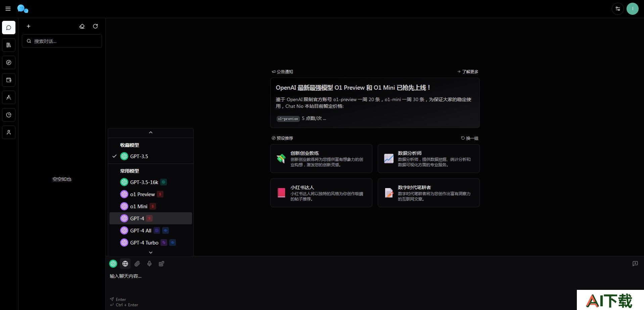Click the 了解更多 link
The width and height of the screenshot is (644, 310).
click(468, 72)
